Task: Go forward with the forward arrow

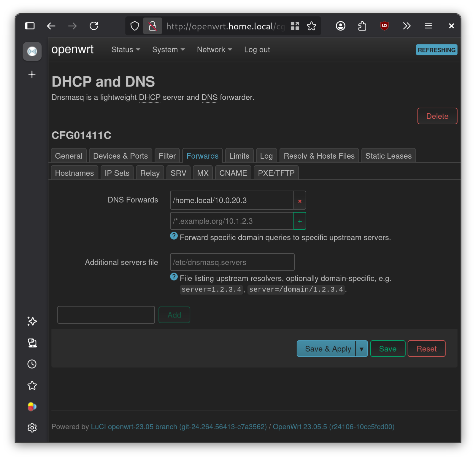Action: click(x=72, y=26)
